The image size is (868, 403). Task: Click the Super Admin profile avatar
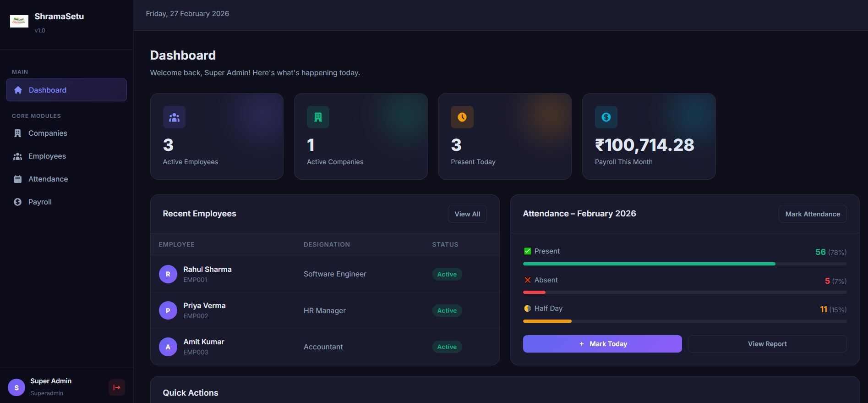tap(16, 387)
